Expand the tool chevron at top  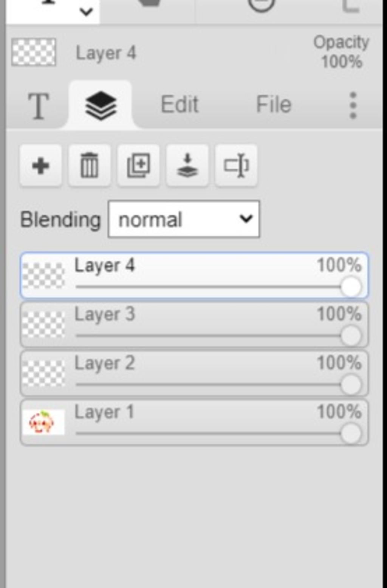tap(87, 12)
